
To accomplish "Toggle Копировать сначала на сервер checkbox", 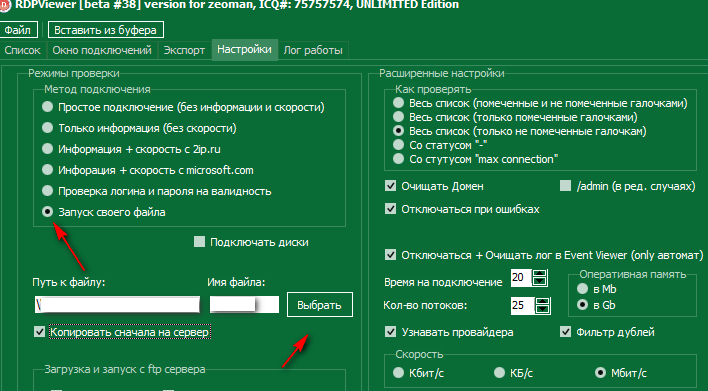I will (39, 332).
